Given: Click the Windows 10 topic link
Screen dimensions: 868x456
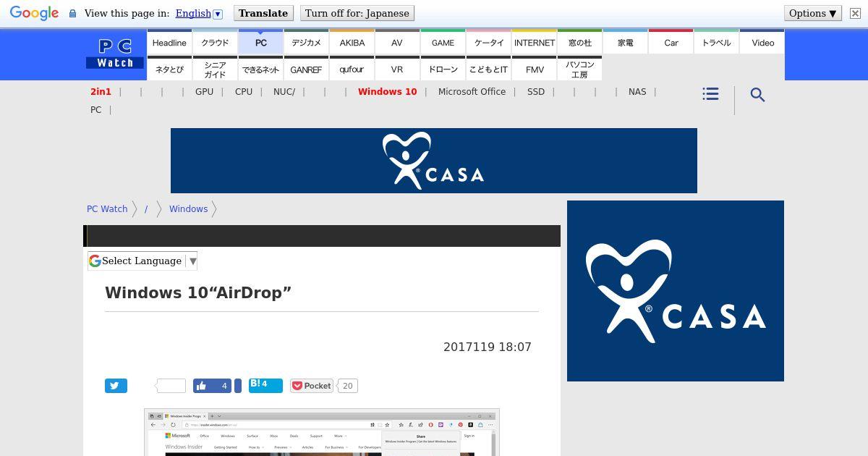Looking at the screenshot, I should [x=387, y=91].
